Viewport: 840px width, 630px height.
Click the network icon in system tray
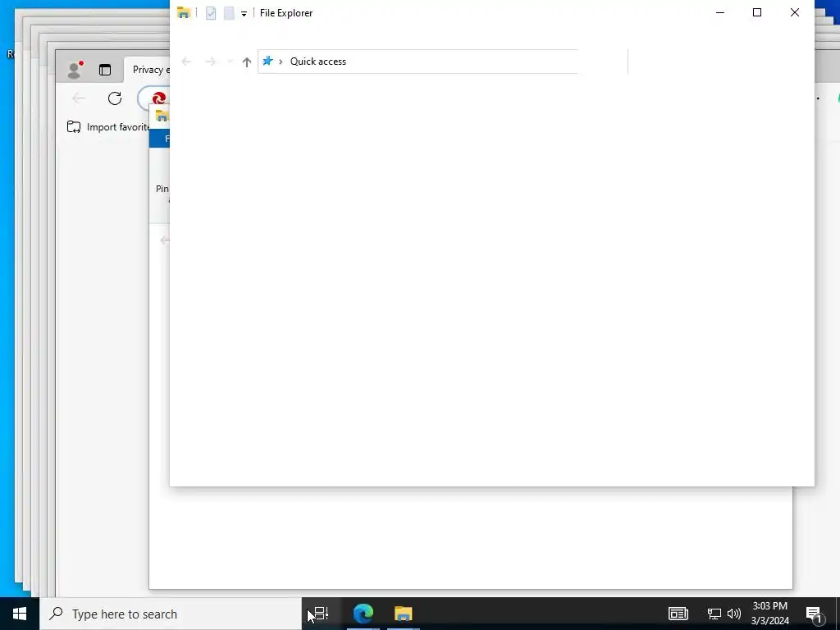coord(714,614)
